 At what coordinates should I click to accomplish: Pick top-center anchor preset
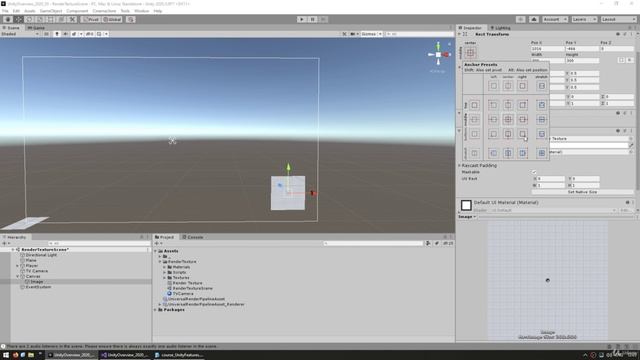508,105
